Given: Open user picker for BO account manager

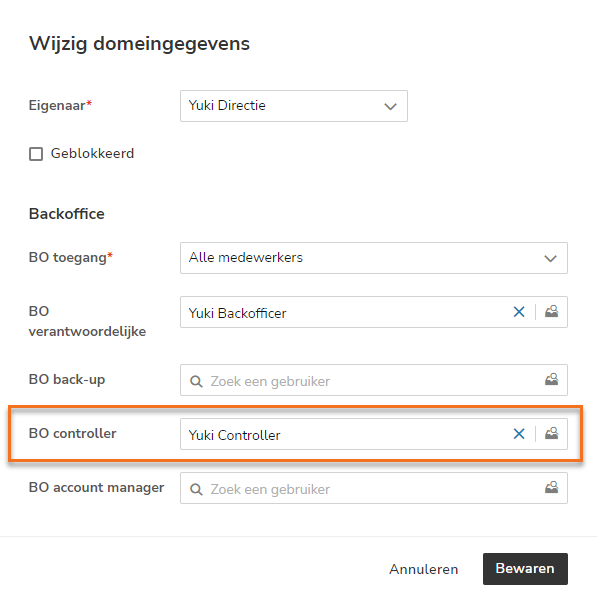Looking at the screenshot, I should point(552,488).
